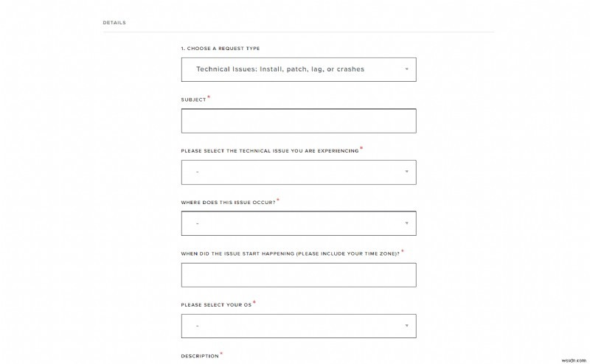Screen dimensions: 590x364
Task: Click the 'Description' field label
Action: coord(200,356)
